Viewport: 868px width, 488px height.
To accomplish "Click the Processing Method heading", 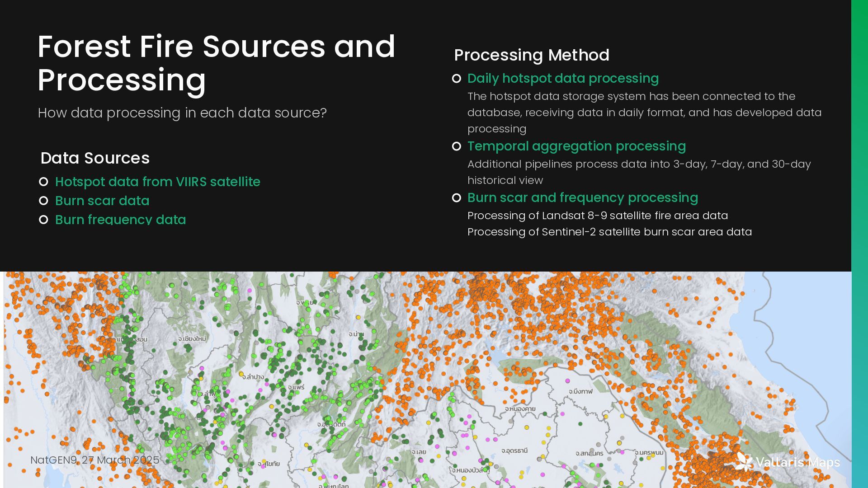I will (532, 55).
